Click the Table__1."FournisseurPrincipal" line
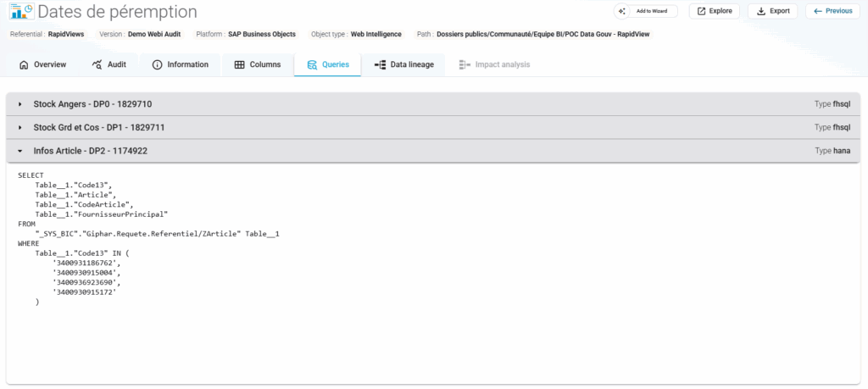This screenshot has height=389, width=868. pos(102,214)
